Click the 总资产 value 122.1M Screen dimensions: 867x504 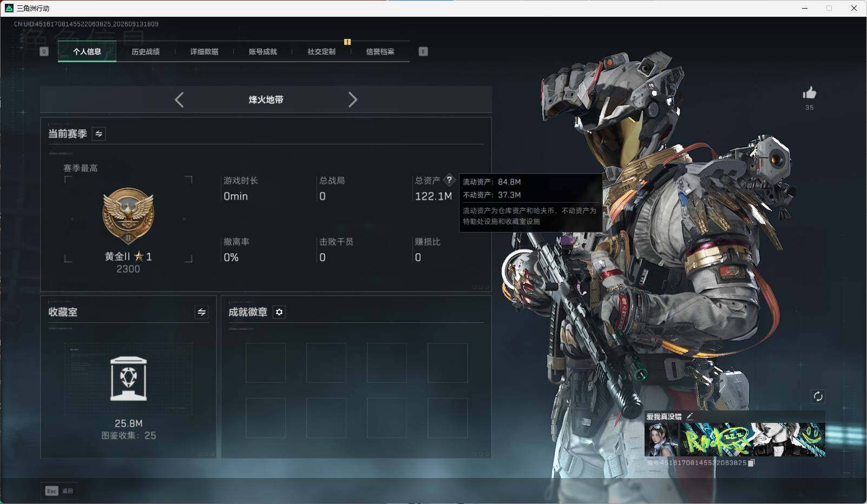pos(433,196)
